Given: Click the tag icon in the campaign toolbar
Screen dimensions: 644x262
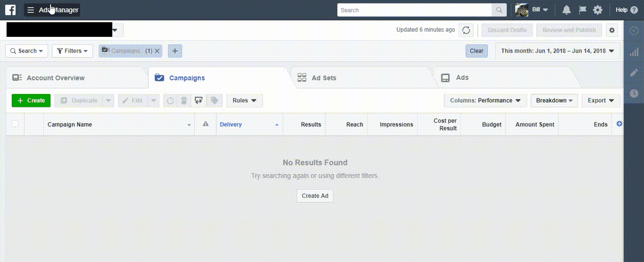Looking at the screenshot, I should pos(214,101).
